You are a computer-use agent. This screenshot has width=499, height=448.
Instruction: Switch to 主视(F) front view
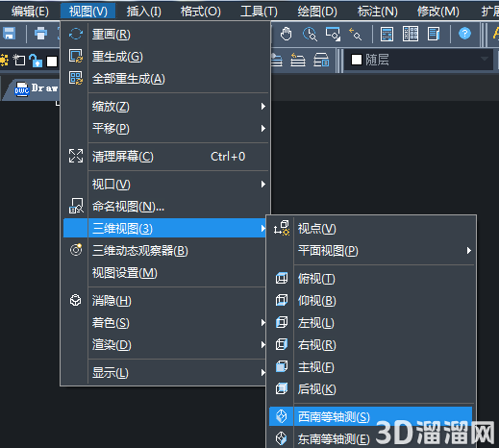tap(371, 367)
